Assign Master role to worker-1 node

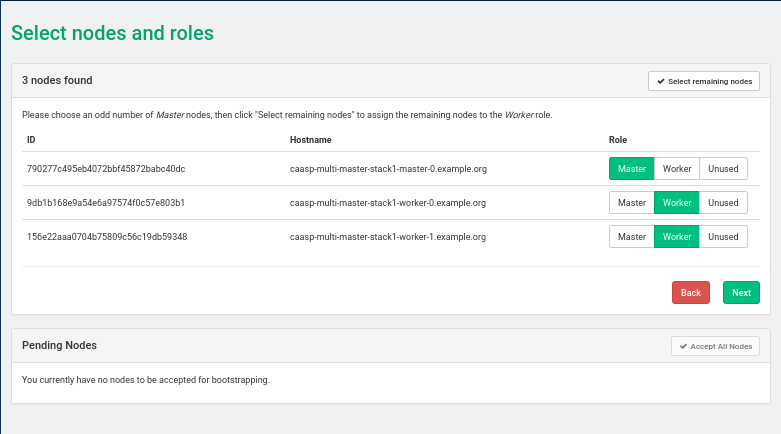tap(631, 237)
